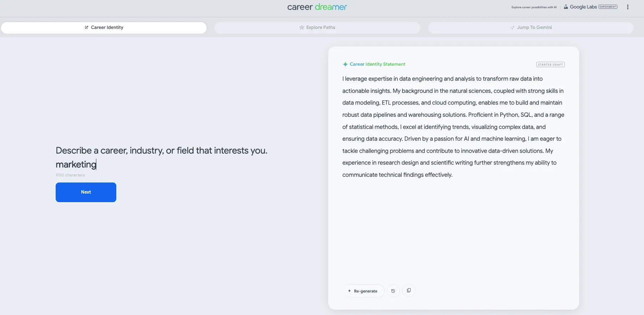Screen dimensions: 644x315
Task: Open the Google Labs link
Action: [x=583, y=7]
